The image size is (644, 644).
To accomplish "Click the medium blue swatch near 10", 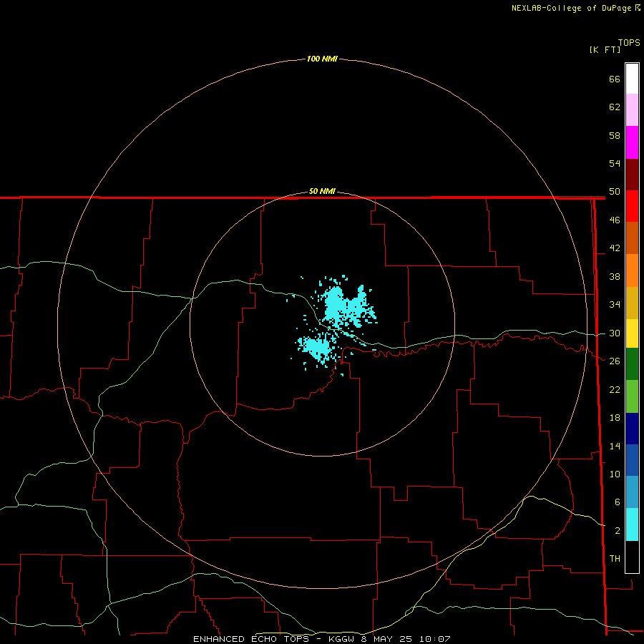I will coord(632,460).
